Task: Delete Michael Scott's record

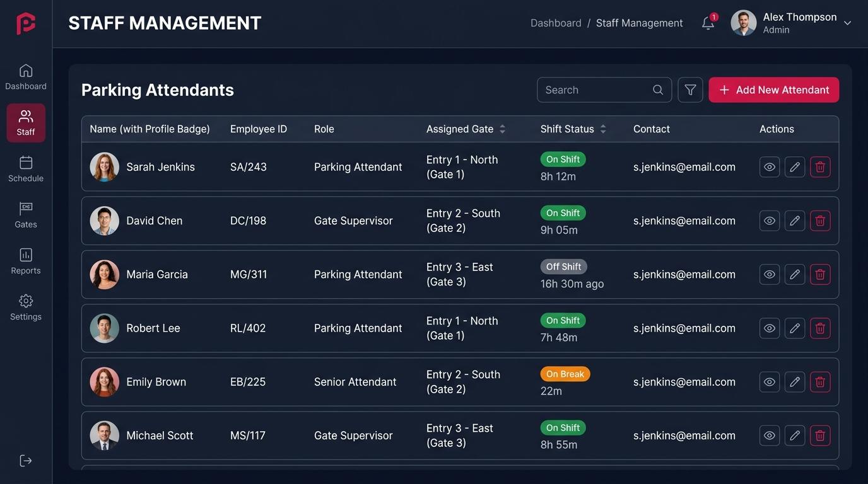Action: [x=820, y=435]
